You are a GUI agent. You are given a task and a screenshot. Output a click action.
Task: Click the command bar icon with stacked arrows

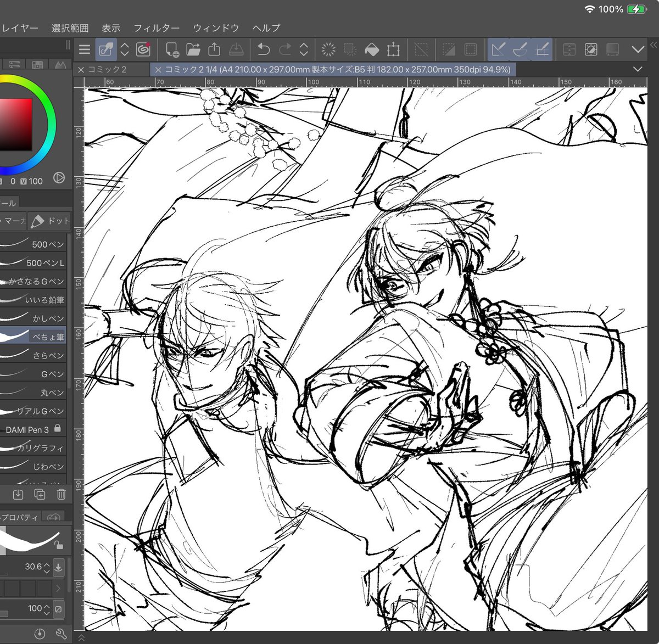click(569, 50)
